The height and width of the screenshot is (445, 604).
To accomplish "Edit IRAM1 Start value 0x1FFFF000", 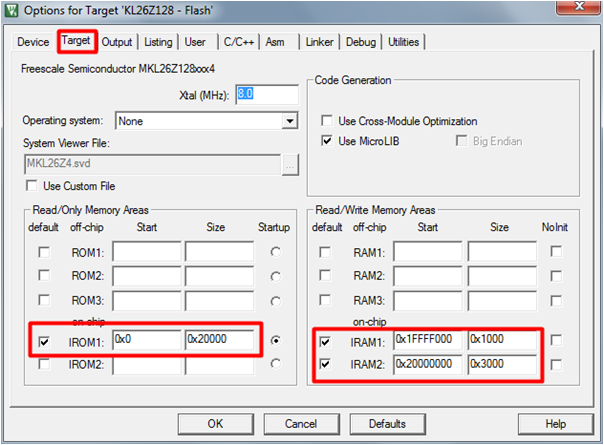I will click(x=428, y=340).
